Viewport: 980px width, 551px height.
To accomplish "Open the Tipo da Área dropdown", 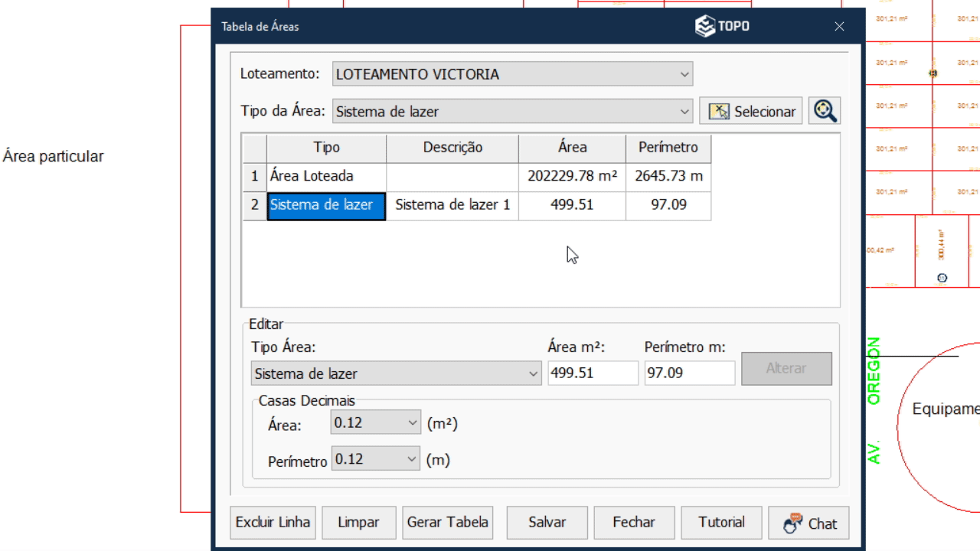I will click(x=684, y=112).
